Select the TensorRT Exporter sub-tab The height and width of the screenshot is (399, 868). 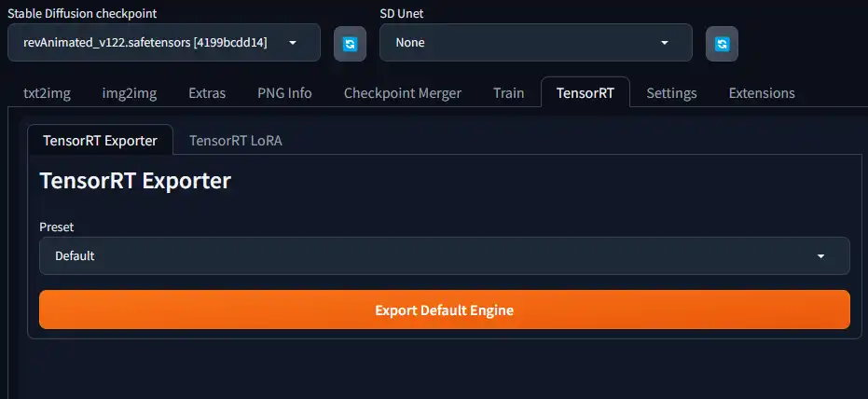pos(100,140)
